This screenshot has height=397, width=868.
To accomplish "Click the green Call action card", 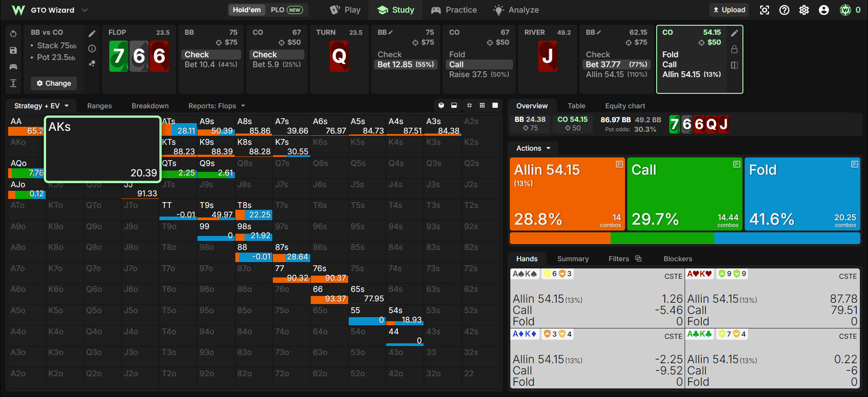I will tap(685, 194).
